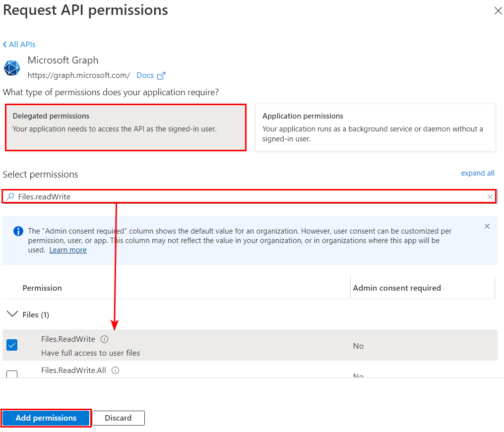Clear the Files.readWrite search text

490,197
